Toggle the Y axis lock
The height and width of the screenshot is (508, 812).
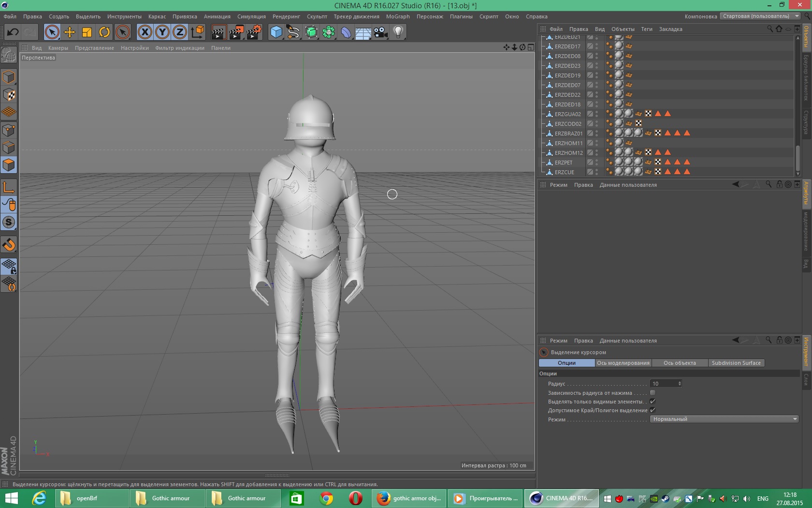[x=162, y=32]
